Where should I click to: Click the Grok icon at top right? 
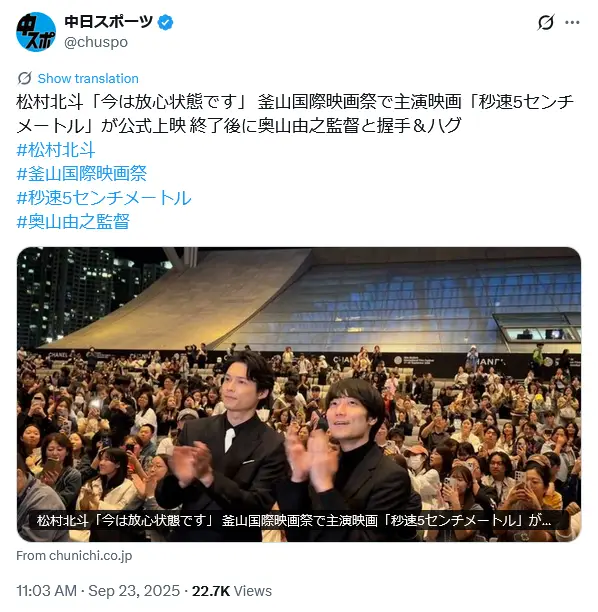click(545, 22)
